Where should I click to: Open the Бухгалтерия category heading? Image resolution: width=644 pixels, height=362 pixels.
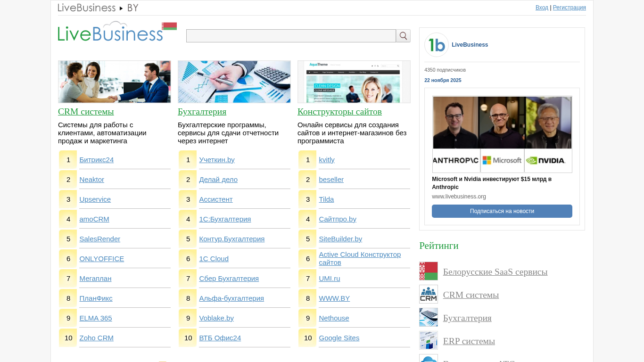(202, 112)
